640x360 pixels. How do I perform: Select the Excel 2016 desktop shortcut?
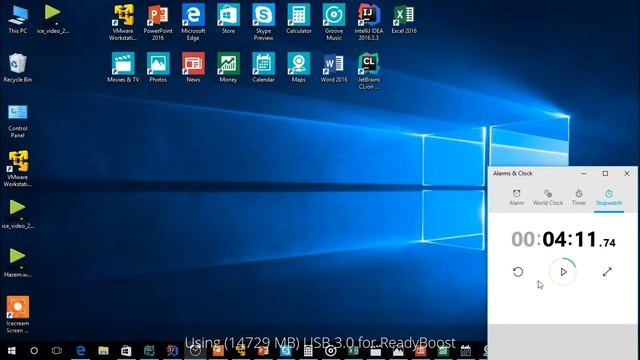point(404,20)
